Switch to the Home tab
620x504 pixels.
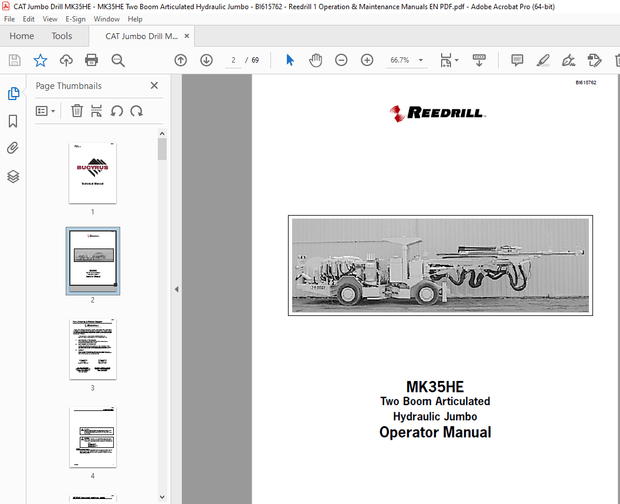pyautogui.click(x=21, y=36)
